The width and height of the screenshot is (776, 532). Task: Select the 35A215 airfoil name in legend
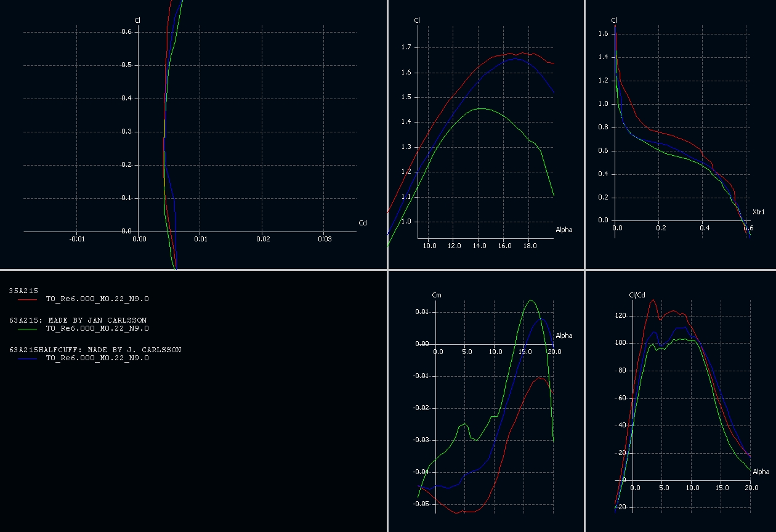[23, 290]
